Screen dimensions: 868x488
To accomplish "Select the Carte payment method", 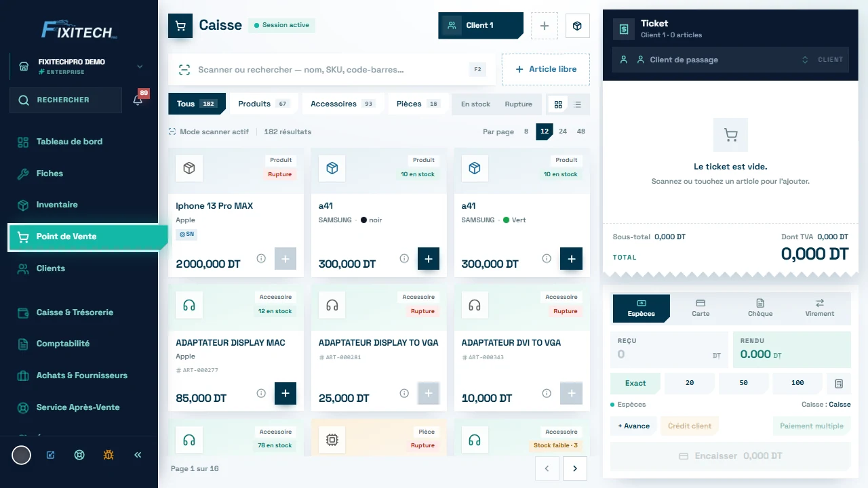I will (x=701, y=308).
